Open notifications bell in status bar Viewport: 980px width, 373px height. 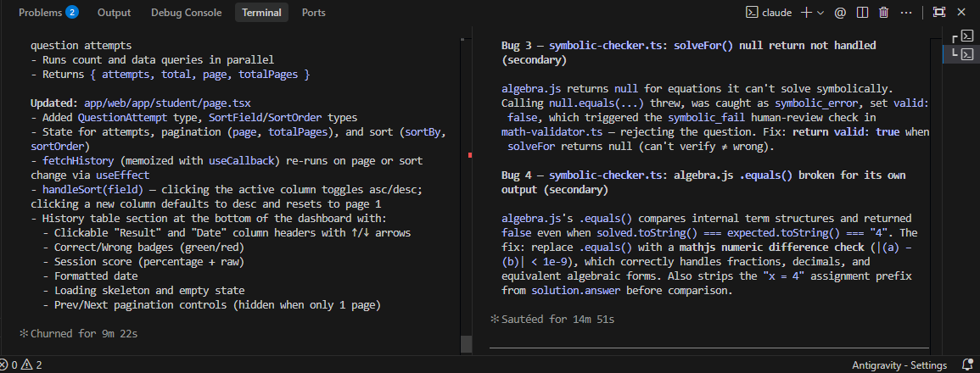pyautogui.click(x=967, y=365)
